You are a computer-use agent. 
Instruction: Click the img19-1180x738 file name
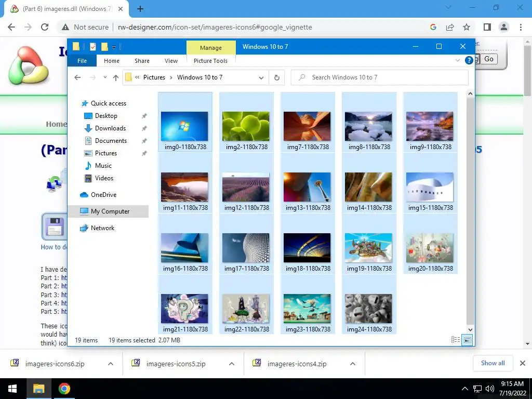[x=369, y=269]
